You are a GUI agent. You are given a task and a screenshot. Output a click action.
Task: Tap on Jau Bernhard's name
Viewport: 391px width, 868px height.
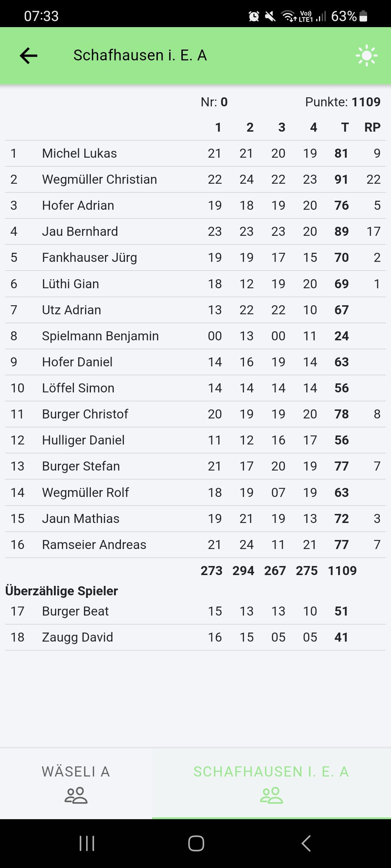tap(80, 231)
